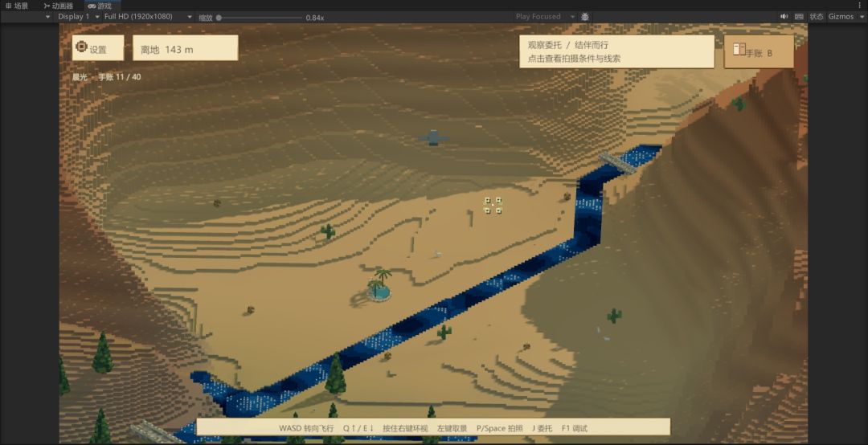Click the Animator tab icon

47,6
